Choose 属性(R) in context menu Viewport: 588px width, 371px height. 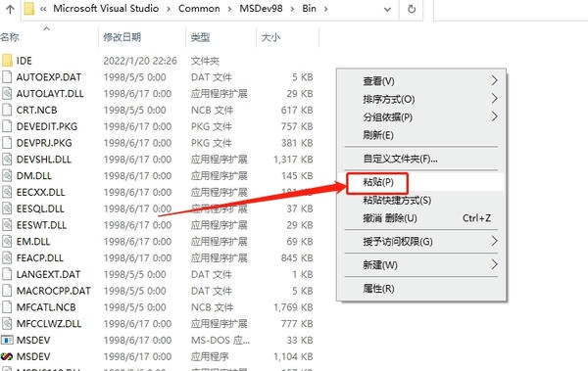click(x=421, y=289)
